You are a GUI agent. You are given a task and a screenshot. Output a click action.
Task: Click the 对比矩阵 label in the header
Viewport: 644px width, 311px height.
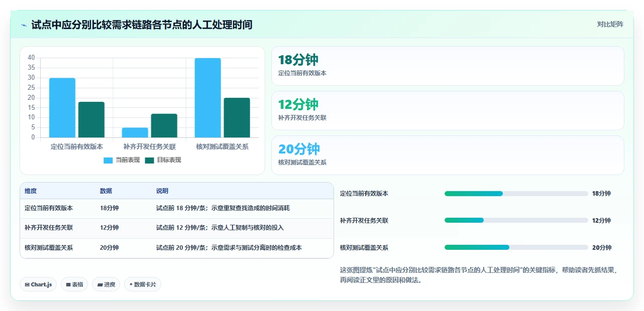click(x=610, y=25)
